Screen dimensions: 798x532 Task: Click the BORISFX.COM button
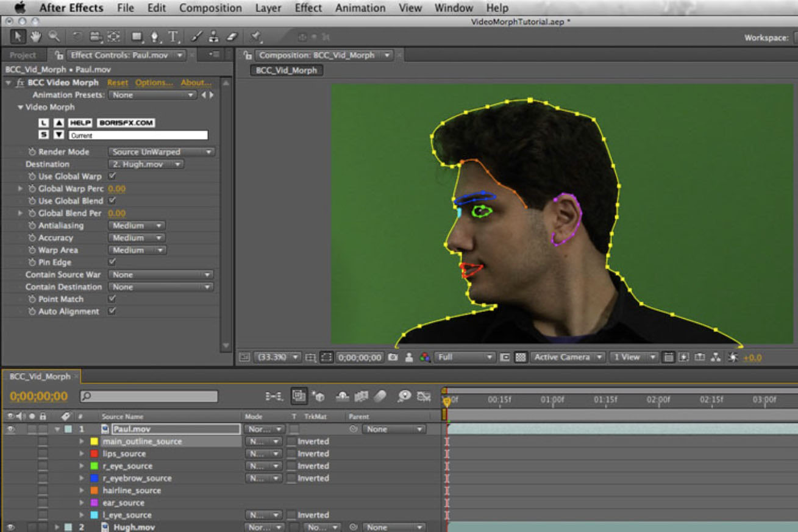(x=126, y=123)
